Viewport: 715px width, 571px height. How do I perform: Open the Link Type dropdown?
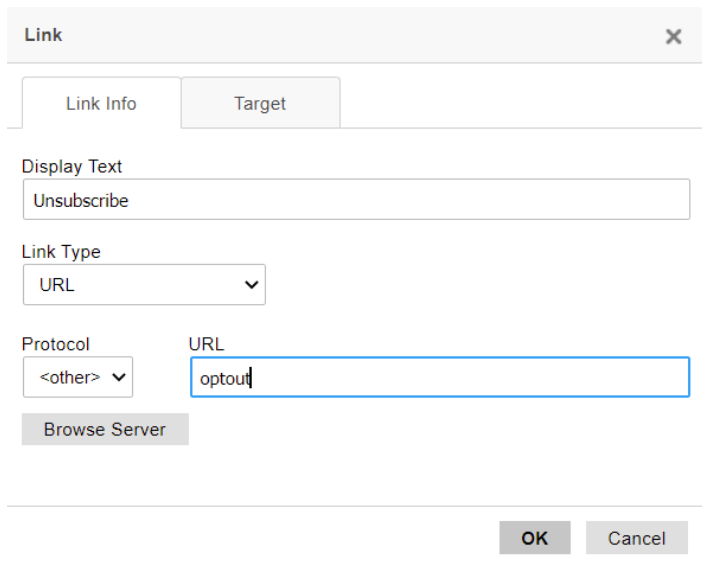pyautogui.click(x=144, y=285)
